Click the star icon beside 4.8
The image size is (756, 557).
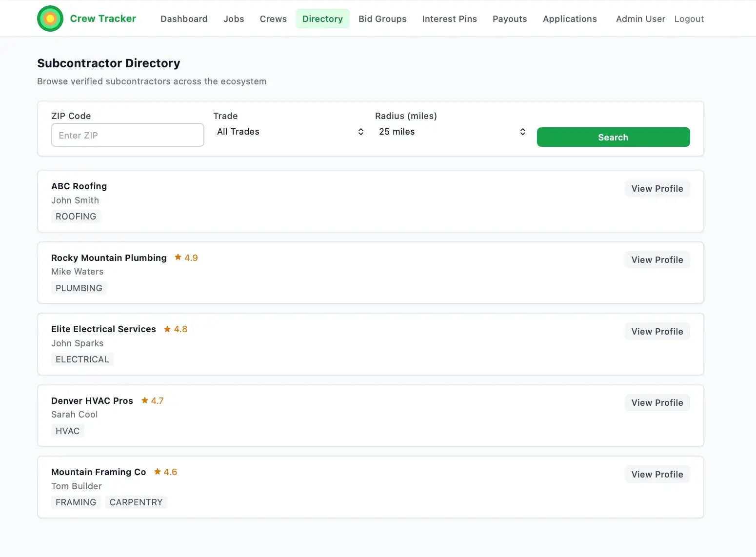pyautogui.click(x=167, y=329)
